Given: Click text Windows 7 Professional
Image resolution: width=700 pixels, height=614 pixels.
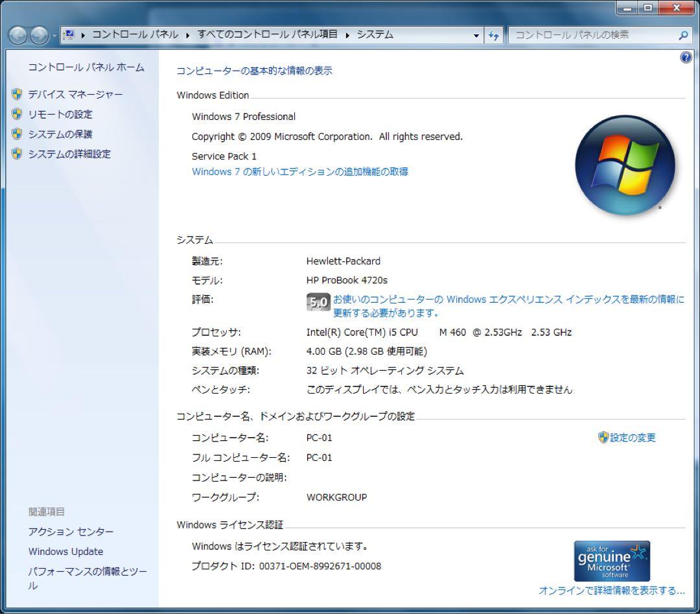Looking at the screenshot, I should (x=244, y=117).
